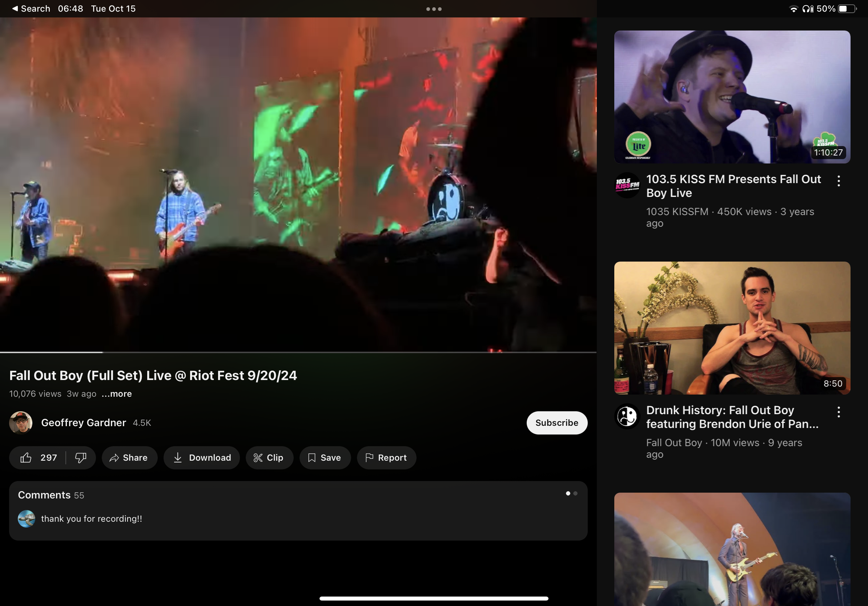Like the video with the thumbs up
The image size is (868, 606).
coord(26,457)
